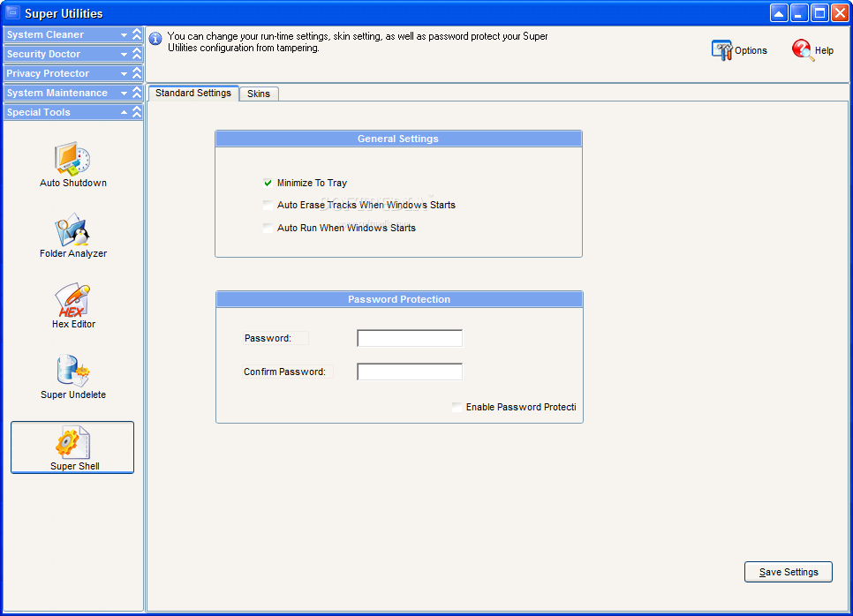Open Options via its text label
853x616 pixels.
(751, 50)
